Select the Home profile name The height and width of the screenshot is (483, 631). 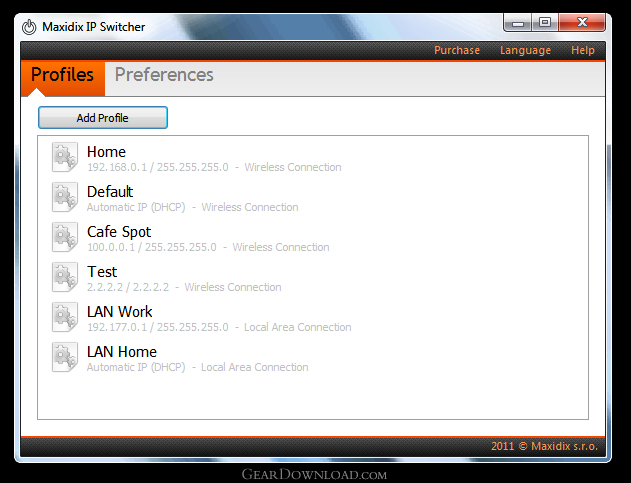106,152
